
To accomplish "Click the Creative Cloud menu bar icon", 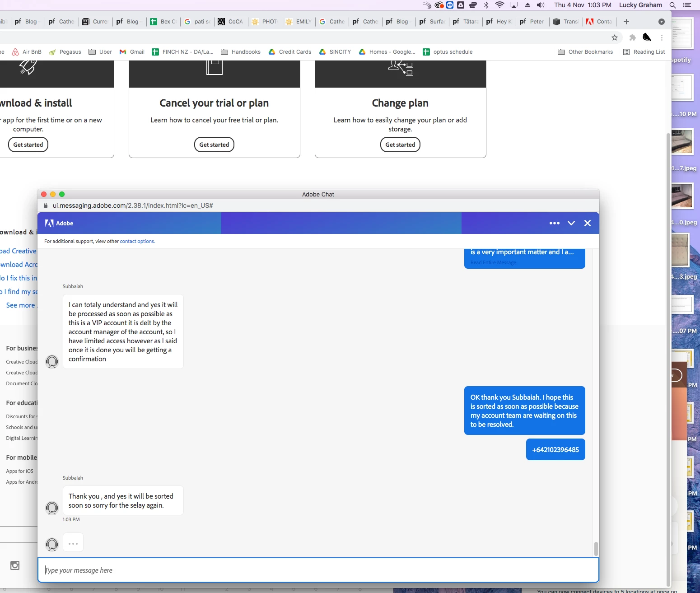I will coord(439,5).
